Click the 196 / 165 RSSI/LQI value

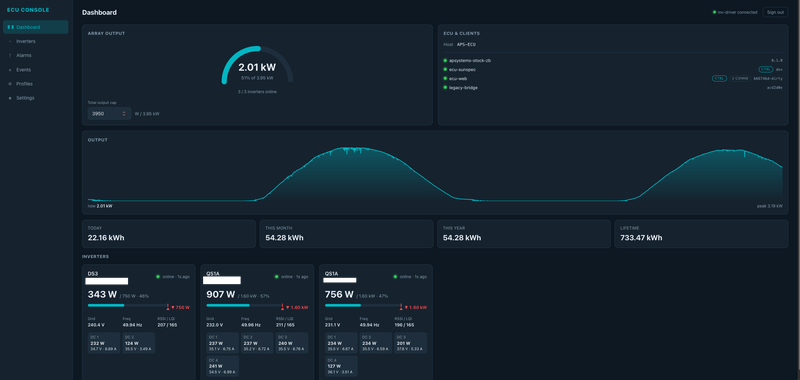point(404,324)
